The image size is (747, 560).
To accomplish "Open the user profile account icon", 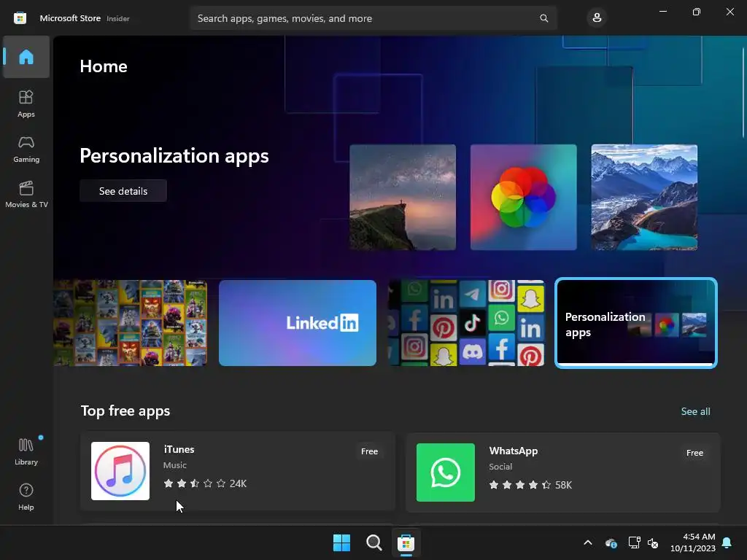I will tap(597, 18).
